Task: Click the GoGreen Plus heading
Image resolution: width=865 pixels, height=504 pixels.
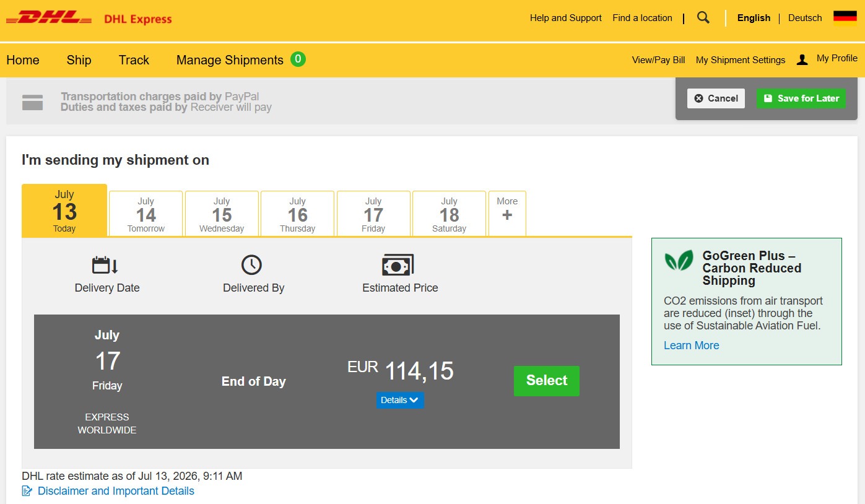Action: point(752,268)
